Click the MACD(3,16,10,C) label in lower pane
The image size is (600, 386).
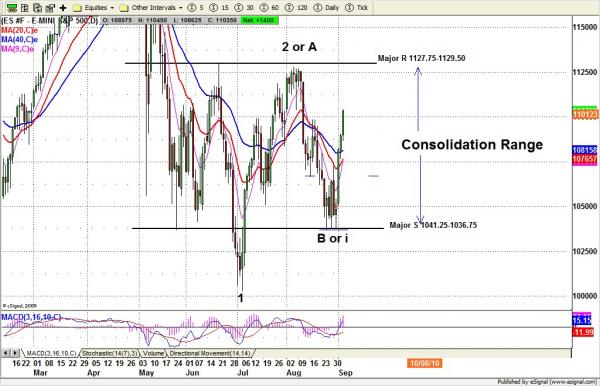click(x=31, y=317)
